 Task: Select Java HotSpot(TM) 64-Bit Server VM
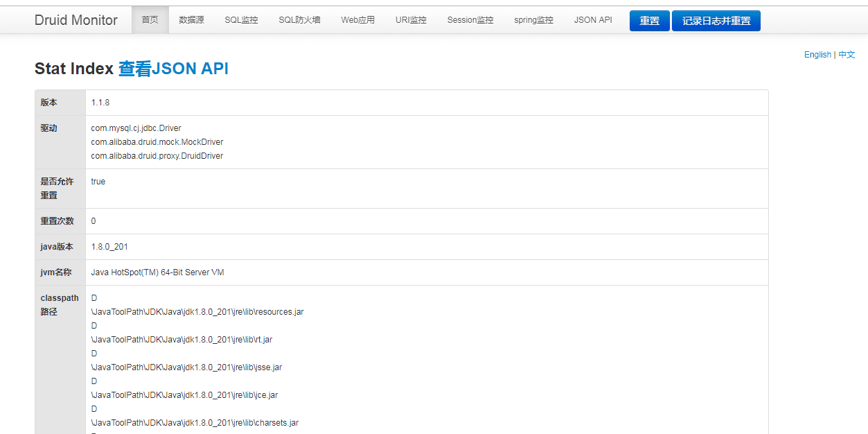click(158, 272)
